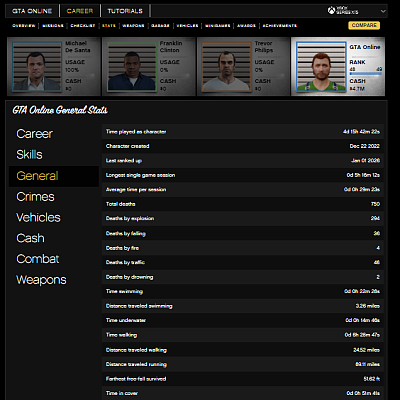Click the 'Total deaths' stat row
Screen dimensions: 400x400
243,204
